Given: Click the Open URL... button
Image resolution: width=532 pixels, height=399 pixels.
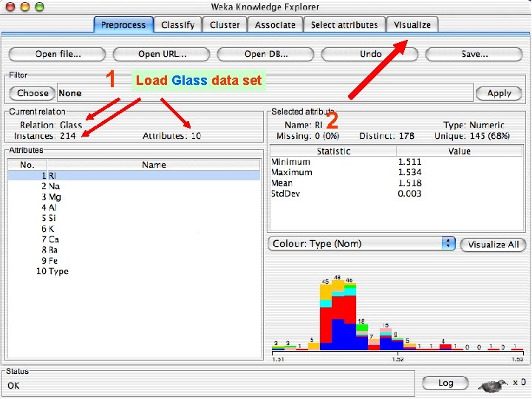Looking at the screenshot, I should pos(162,54).
